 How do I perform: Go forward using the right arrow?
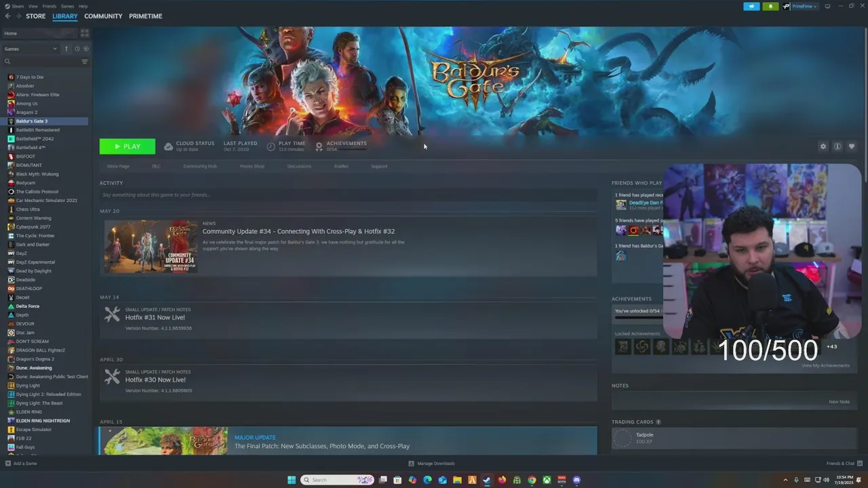pos(18,16)
